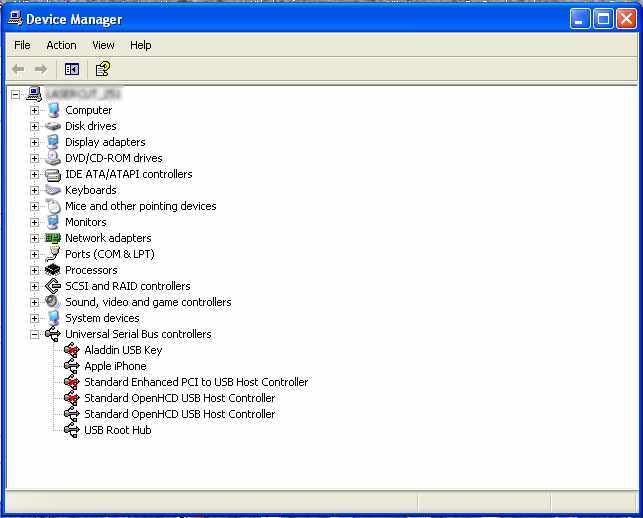The height and width of the screenshot is (518, 643).
Task: Expand the System devices category
Action: click(34, 319)
